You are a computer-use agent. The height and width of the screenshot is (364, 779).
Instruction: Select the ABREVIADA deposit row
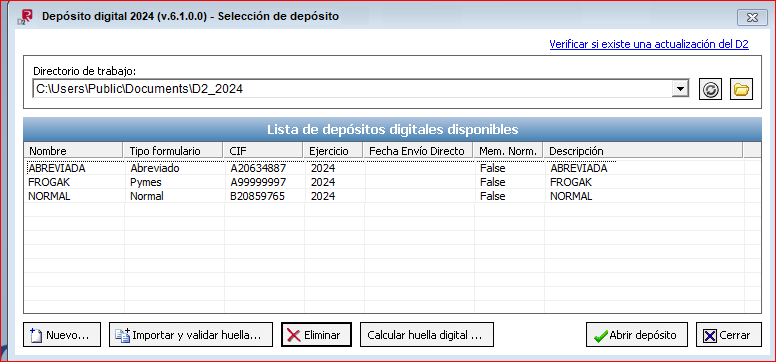[392, 168]
